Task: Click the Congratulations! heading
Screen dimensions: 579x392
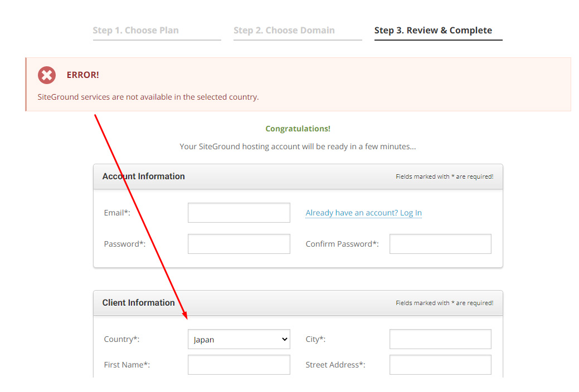Action: pyautogui.click(x=298, y=129)
